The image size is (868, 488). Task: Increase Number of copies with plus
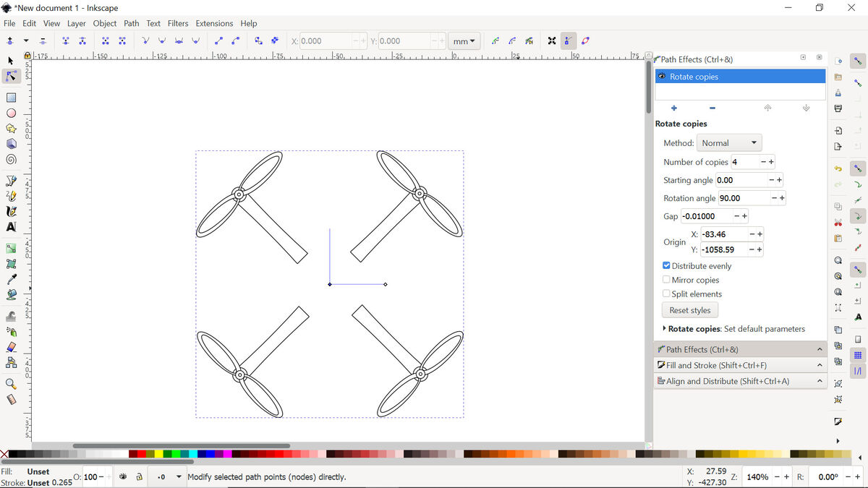(x=771, y=162)
